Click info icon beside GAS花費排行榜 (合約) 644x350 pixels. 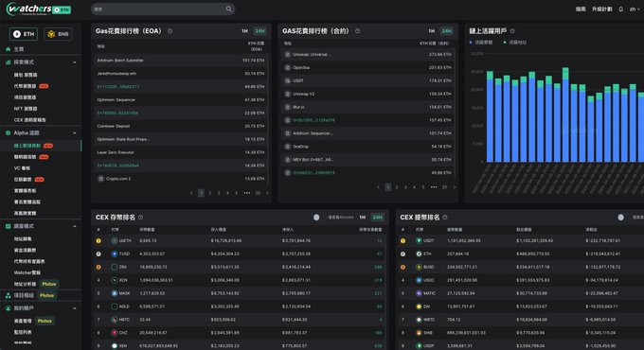pyautogui.click(x=357, y=31)
